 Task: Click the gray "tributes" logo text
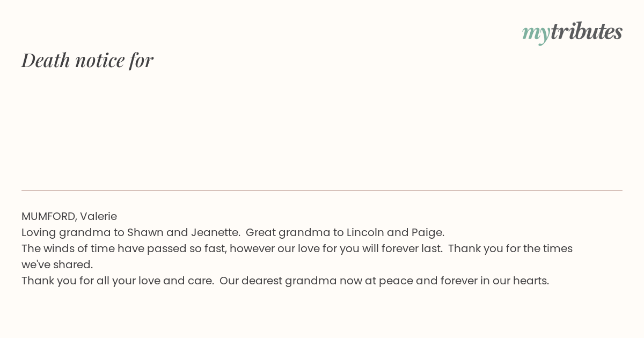click(587, 31)
